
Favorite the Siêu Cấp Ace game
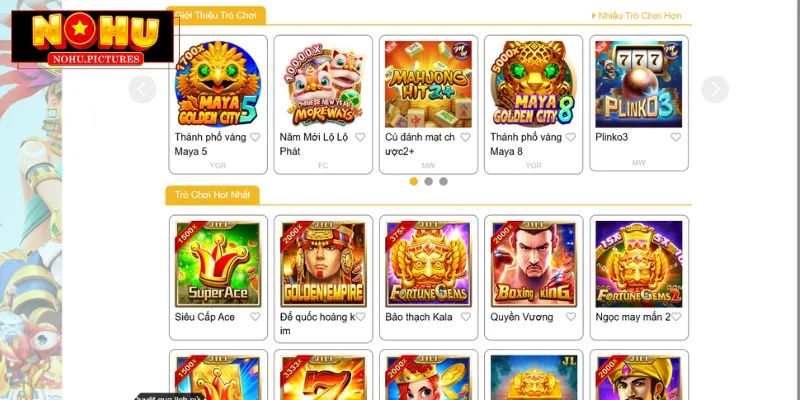255,317
